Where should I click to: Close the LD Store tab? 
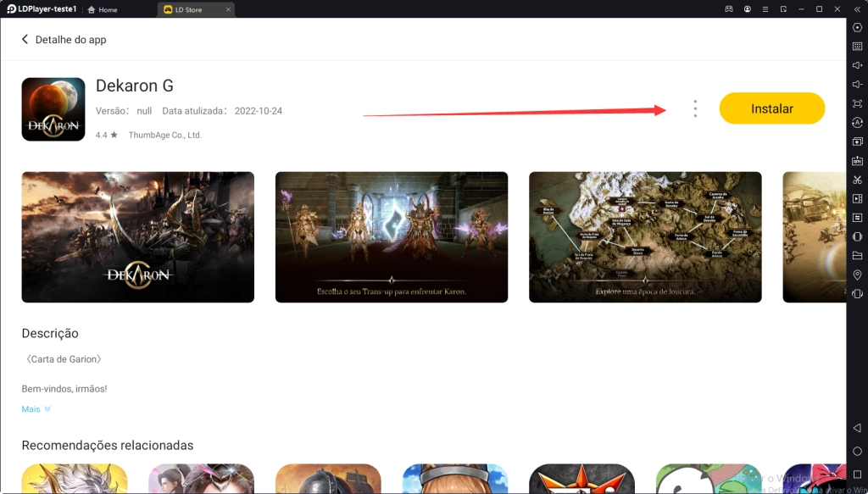point(227,9)
